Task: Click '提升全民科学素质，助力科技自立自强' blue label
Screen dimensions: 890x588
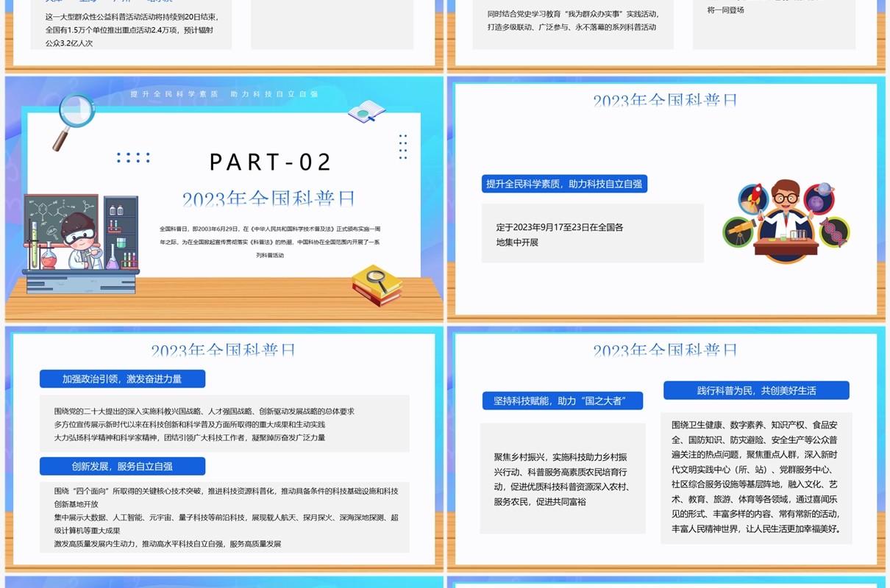Action: point(564,184)
